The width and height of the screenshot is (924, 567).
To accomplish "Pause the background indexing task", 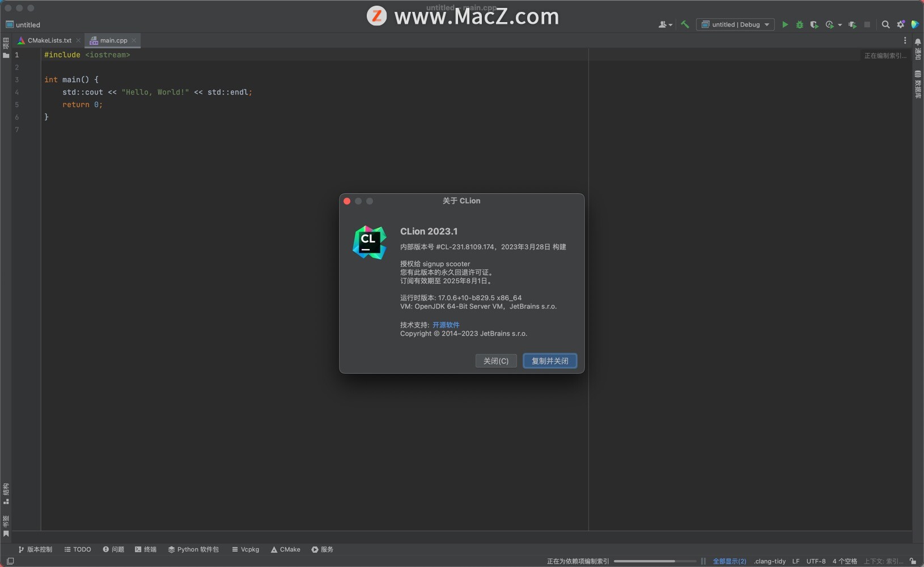I will pyautogui.click(x=703, y=561).
